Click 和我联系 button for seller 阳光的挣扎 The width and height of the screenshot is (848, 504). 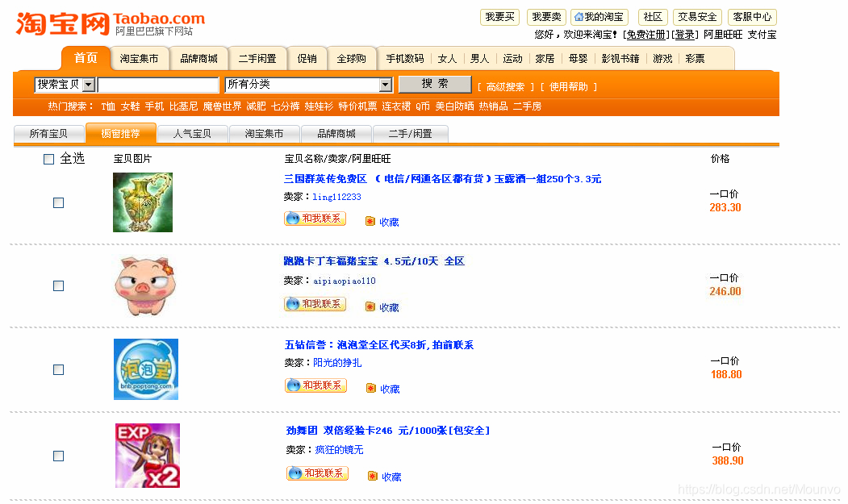click(x=315, y=385)
